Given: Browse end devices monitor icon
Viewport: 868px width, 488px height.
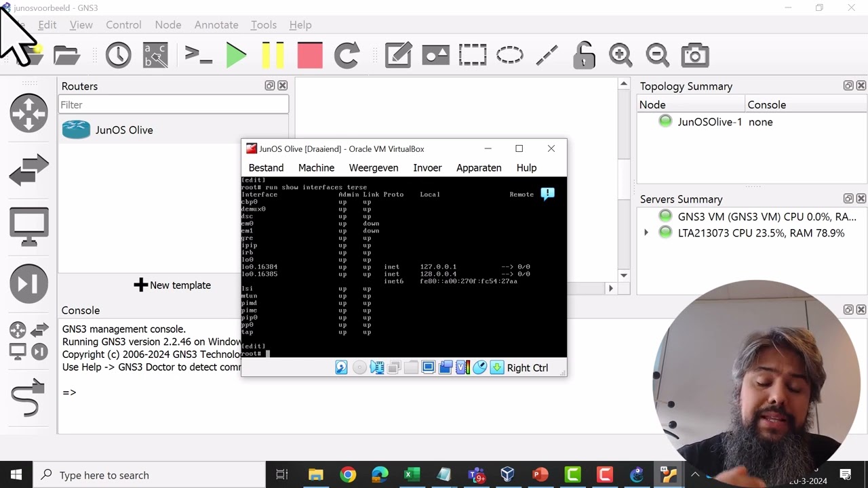Looking at the screenshot, I should [x=28, y=226].
